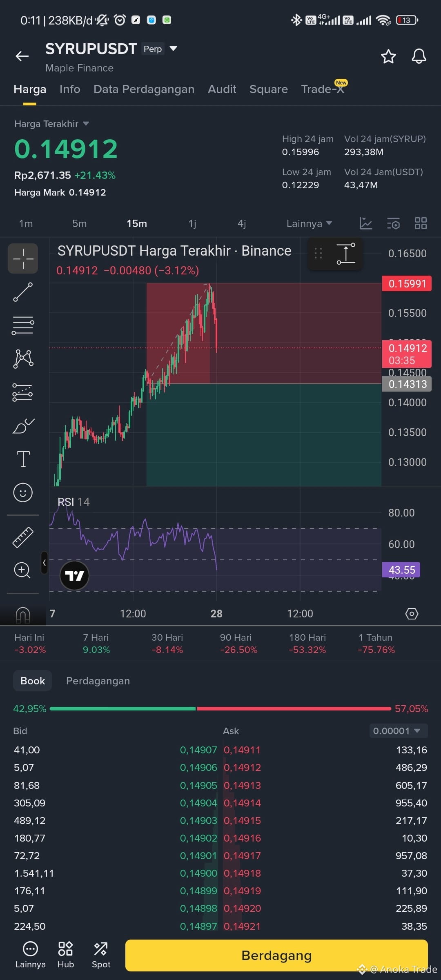Screen dimensions: 441x980
Task: Click the SYRUPUSDT Harga Terakhir chart title
Action: [174, 251]
